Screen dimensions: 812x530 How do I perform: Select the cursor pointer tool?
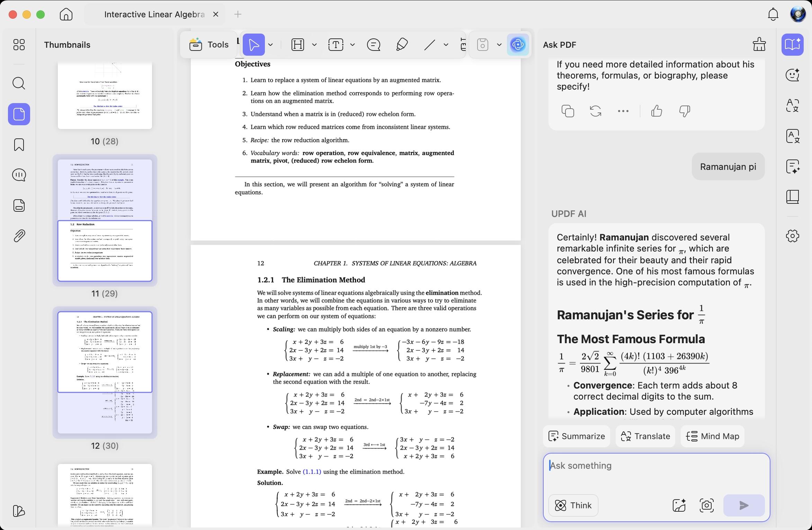click(253, 45)
